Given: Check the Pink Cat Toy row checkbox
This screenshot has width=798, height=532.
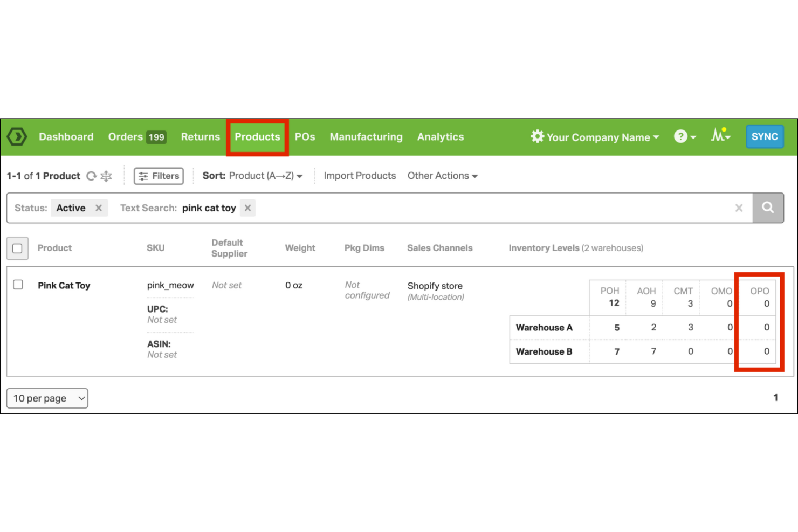Looking at the screenshot, I should click(x=18, y=284).
